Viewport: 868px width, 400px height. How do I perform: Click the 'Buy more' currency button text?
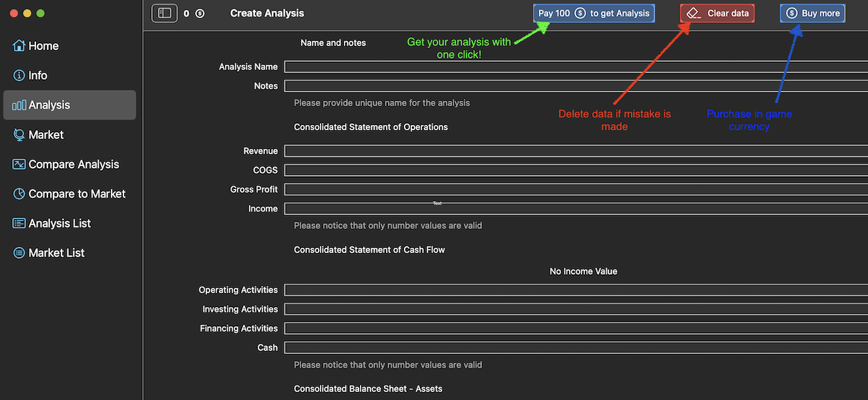tap(821, 13)
